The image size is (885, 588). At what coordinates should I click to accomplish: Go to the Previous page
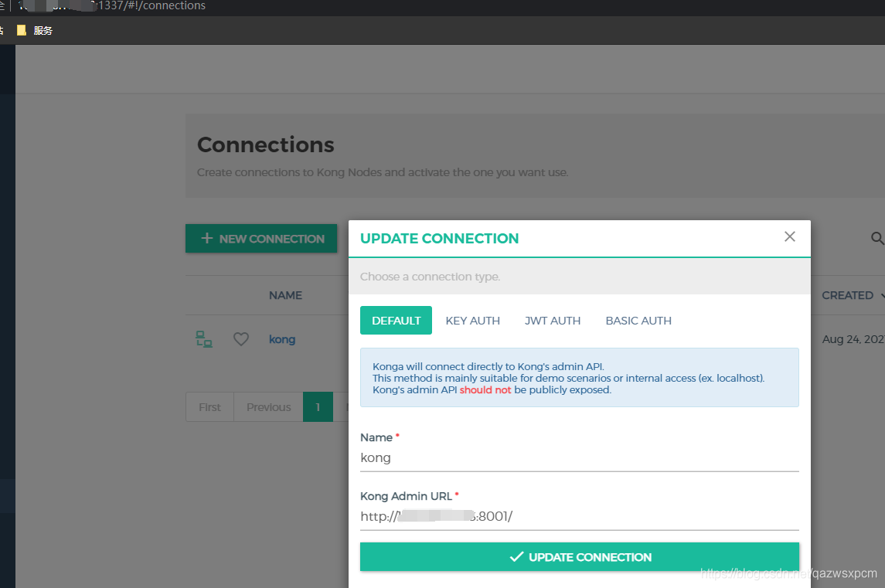coord(269,407)
